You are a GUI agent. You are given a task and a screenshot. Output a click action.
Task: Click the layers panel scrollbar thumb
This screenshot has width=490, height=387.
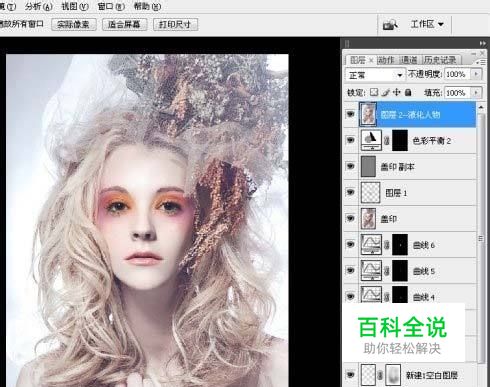[481, 238]
